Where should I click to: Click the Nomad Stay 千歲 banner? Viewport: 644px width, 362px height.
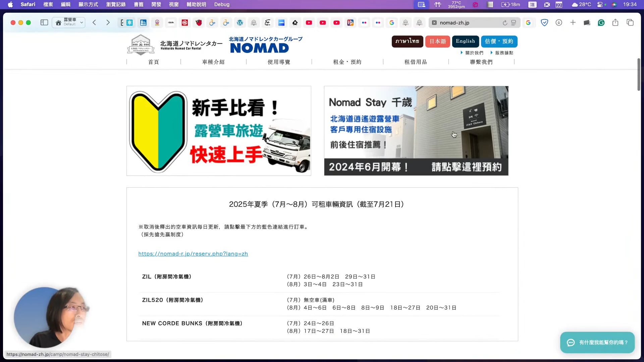[416, 131]
